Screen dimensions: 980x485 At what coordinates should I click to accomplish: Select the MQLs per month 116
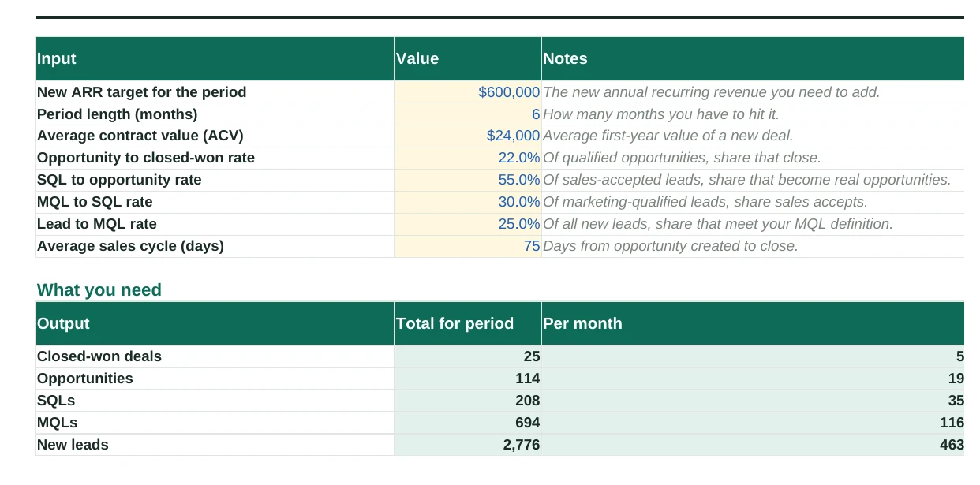click(754, 423)
